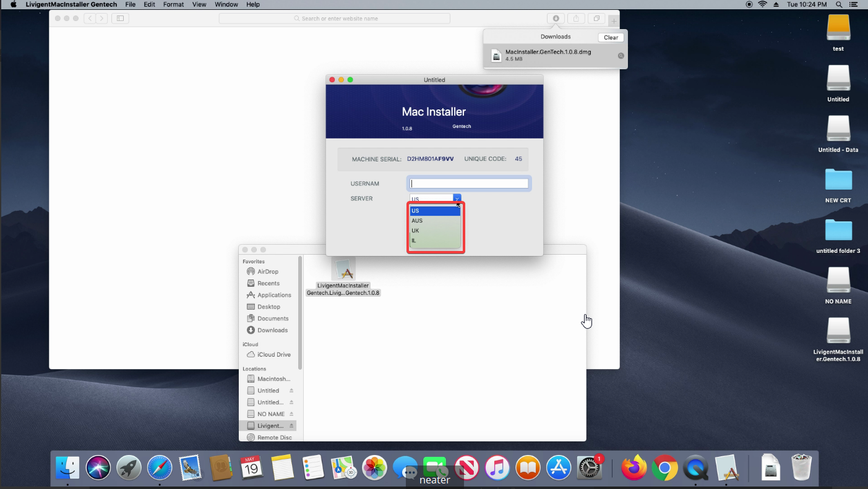Image resolution: width=868 pixels, height=489 pixels.
Task: Reveal downloaded dmg file in Finder
Action: (621, 56)
